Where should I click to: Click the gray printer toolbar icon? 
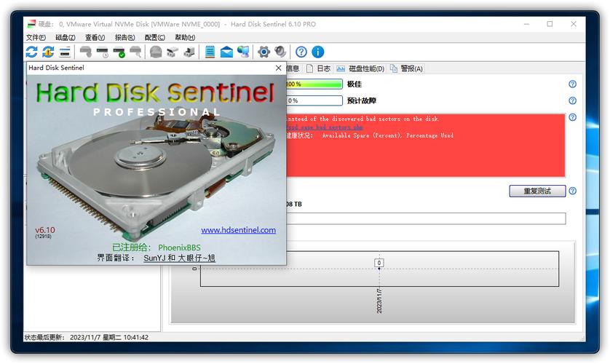[x=173, y=52]
